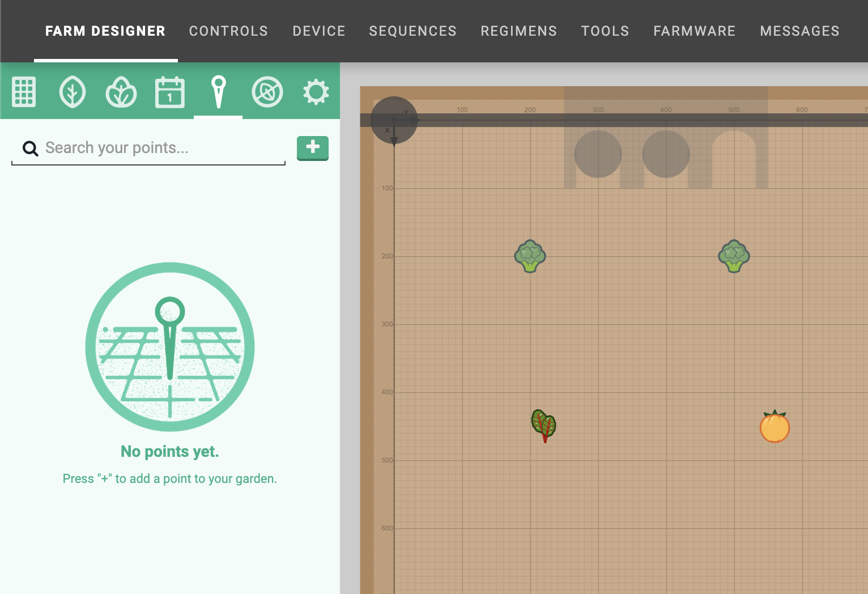Select the red chard plant on map

(x=544, y=426)
